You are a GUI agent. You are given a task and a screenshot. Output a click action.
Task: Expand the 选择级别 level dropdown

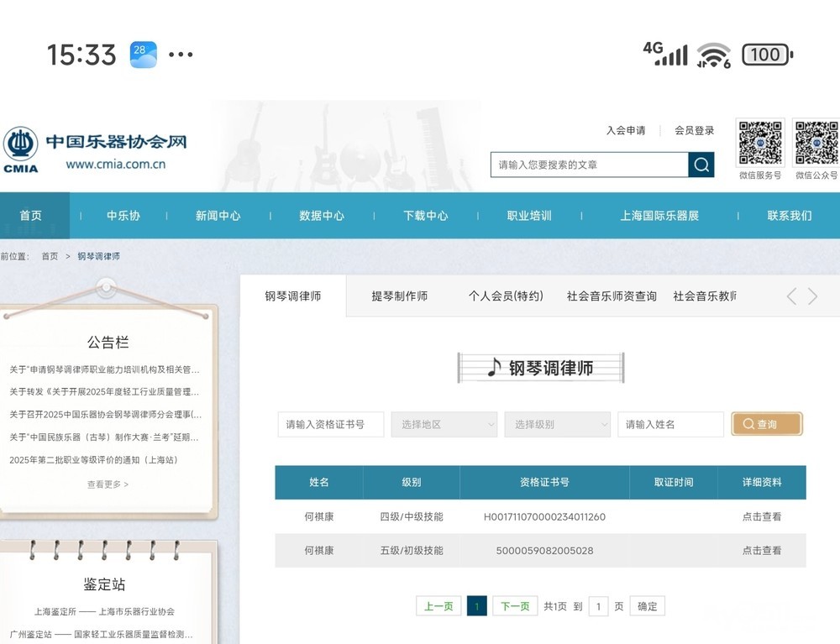[557, 425]
